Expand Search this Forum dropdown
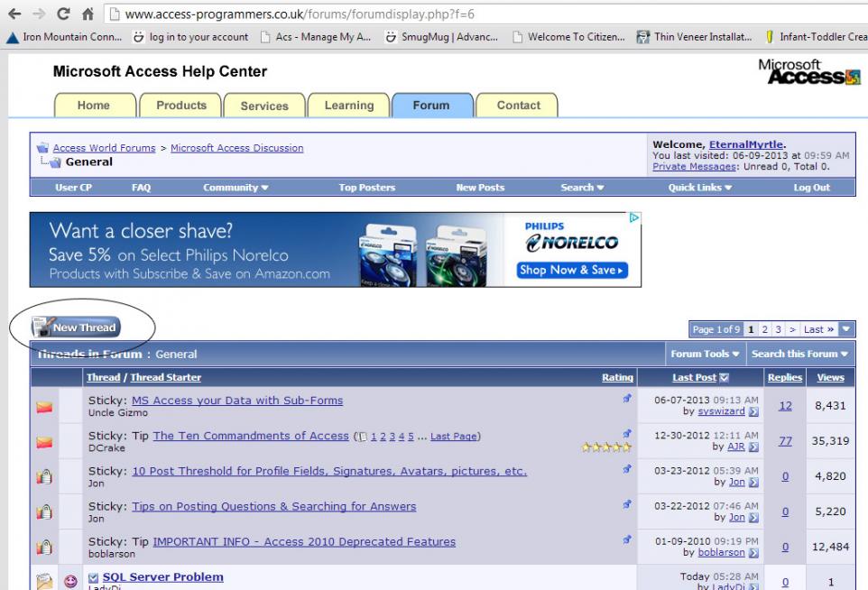 click(800, 354)
